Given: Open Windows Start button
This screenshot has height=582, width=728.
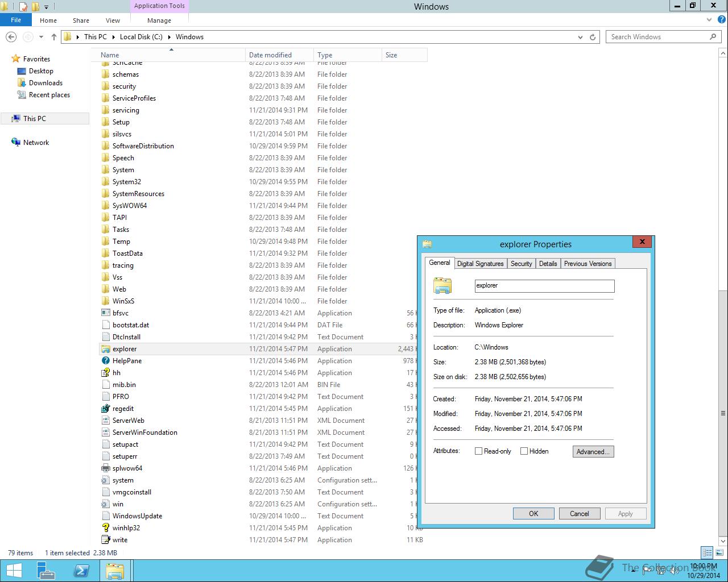Looking at the screenshot, I should (14, 571).
